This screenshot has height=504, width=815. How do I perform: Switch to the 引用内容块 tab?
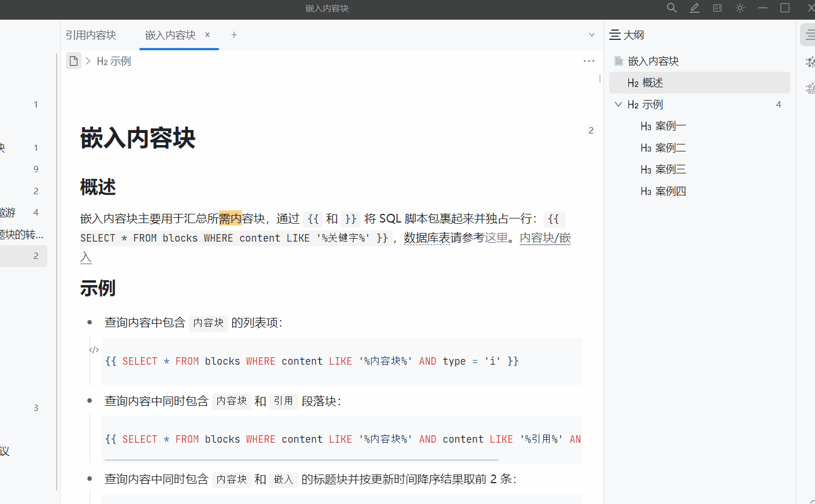coord(91,35)
